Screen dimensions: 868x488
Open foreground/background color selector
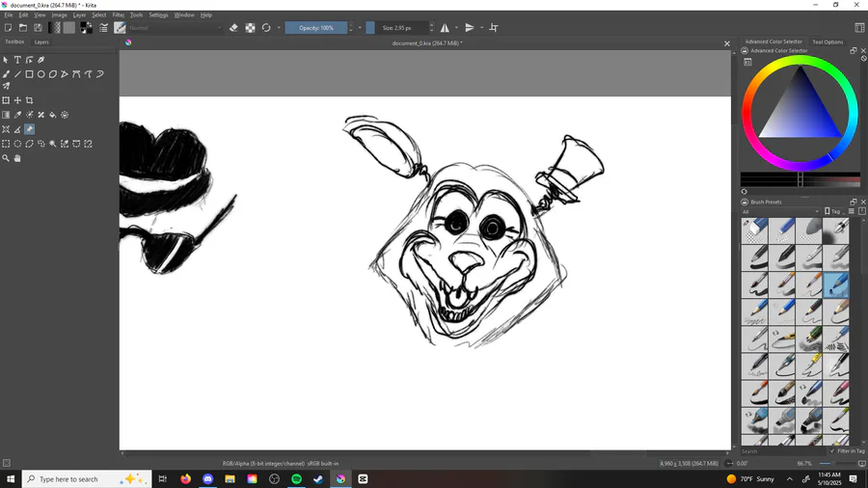pyautogui.click(x=87, y=28)
